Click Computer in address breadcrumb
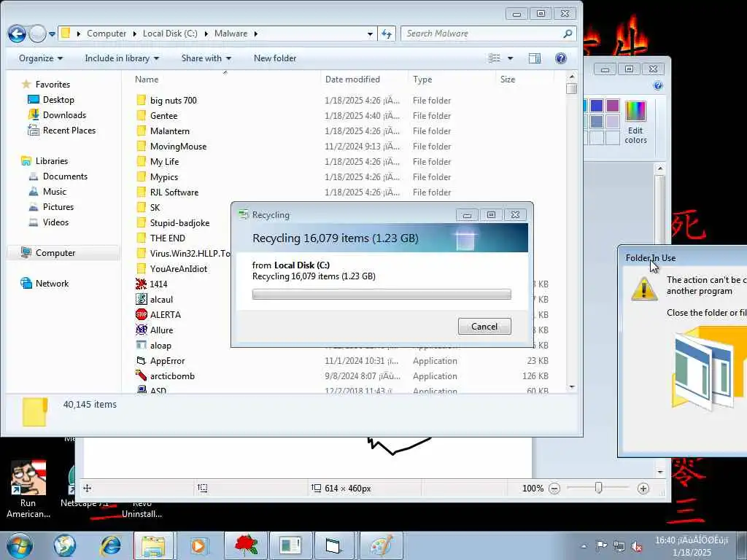747x560 pixels. pos(107,34)
